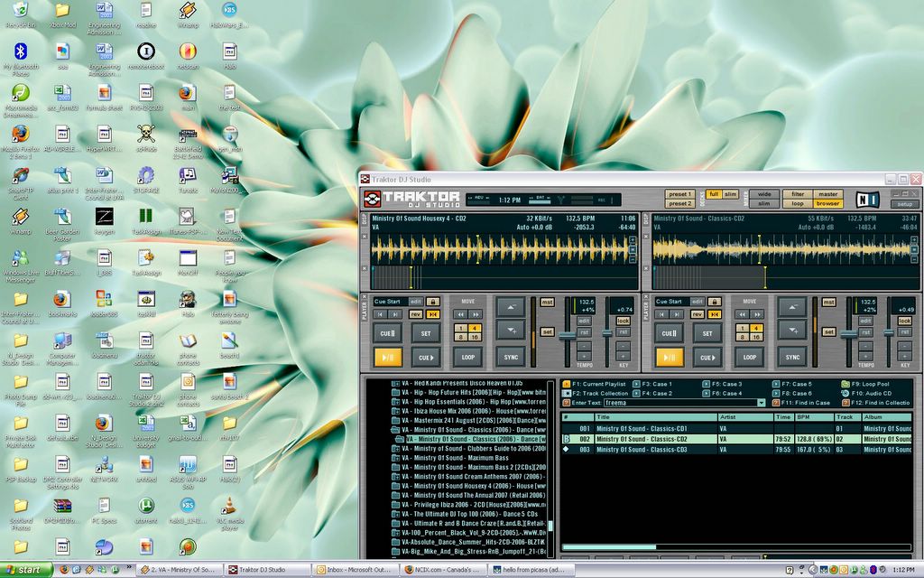This screenshot has height=578, width=924.
Task: Zoom out the Classics-CD2 waveform
Action: (x=915, y=258)
